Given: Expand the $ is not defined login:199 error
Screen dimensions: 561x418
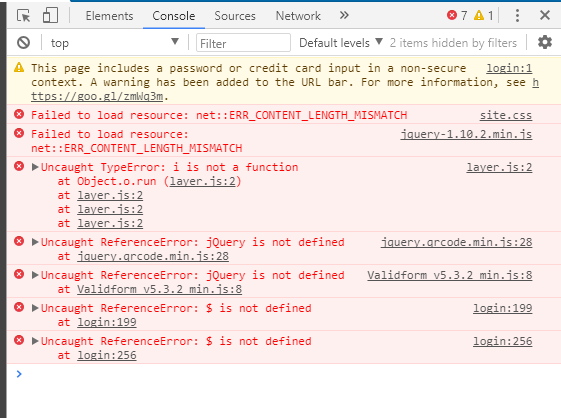Looking at the screenshot, I should [x=35, y=308].
